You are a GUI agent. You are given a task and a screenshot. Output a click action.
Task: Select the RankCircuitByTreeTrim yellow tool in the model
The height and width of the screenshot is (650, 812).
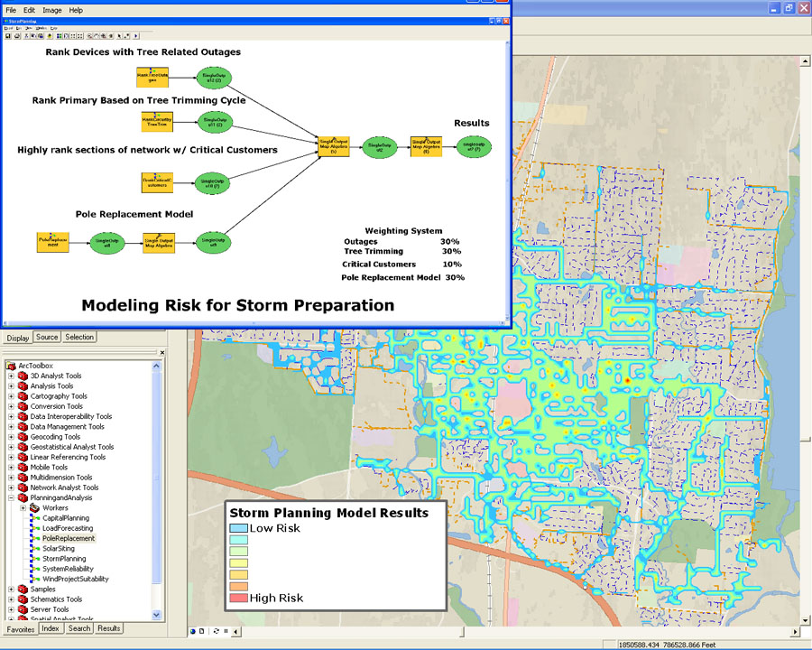tap(157, 122)
